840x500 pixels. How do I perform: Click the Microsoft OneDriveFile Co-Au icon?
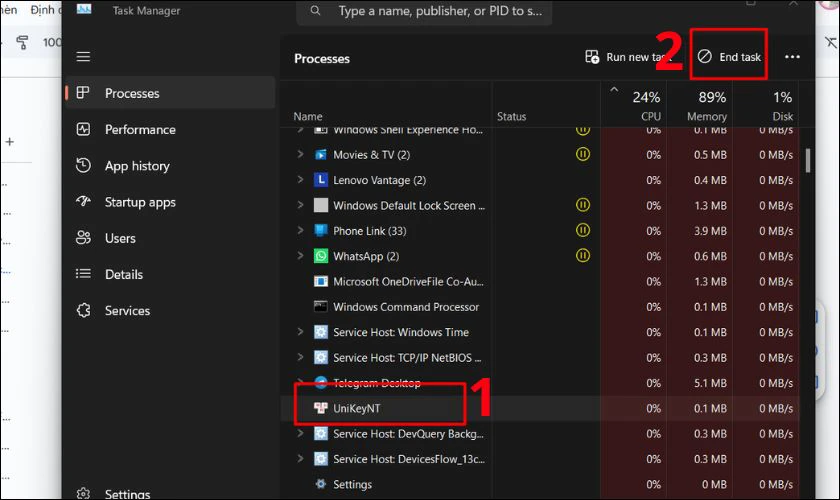[x=320, y=281]
